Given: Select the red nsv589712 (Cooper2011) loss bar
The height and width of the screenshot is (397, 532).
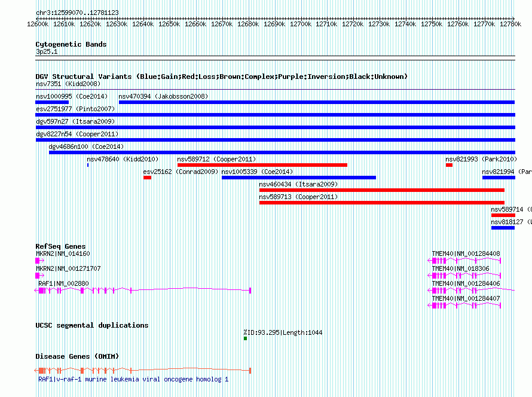Looking at the screenshot, I should [262, 165].
